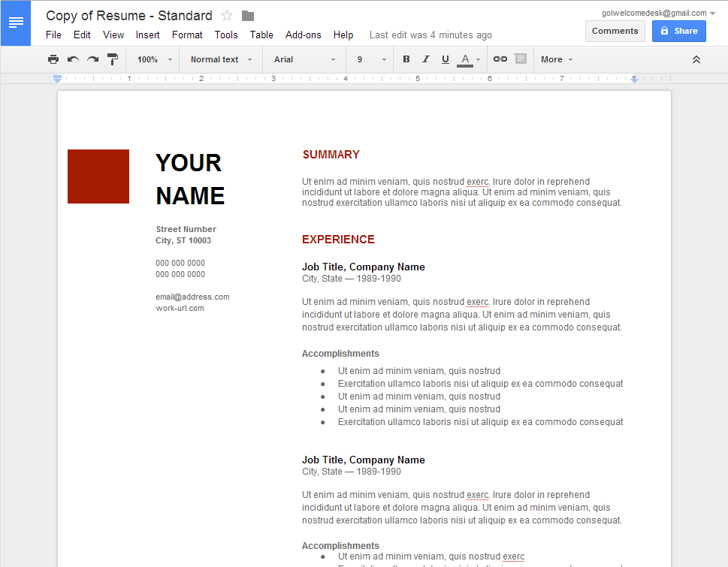
Task: Add a comment using toolbar icon
Action: pyautogui.click(x=520, y=59)
